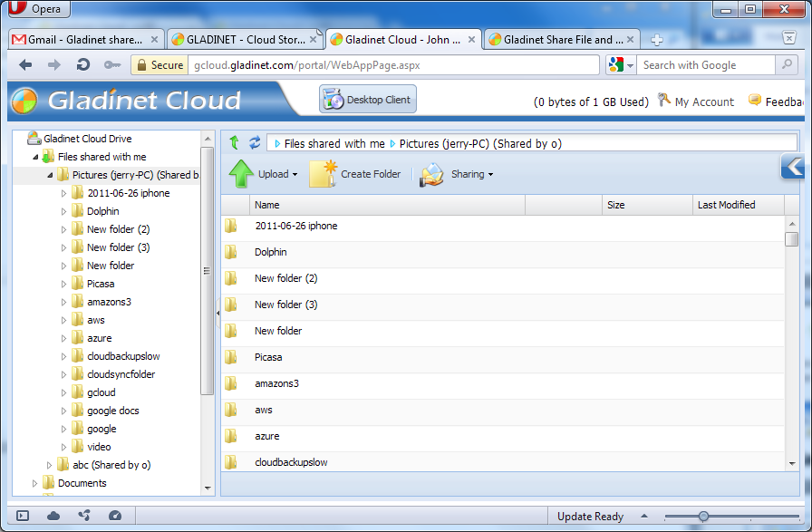Click the amazons3 folder icon in tree
Viewport: 812px width, 532px height.
pyautogui.click(x=77, y=302)
